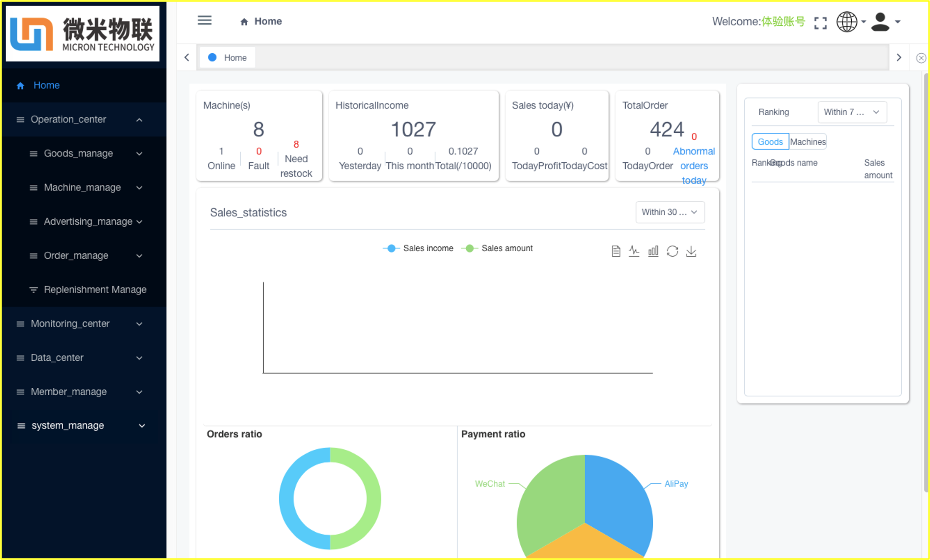Open Replenishment Manage menu item
This screenshot has width=930, height=560.
(x=84, y=290)
